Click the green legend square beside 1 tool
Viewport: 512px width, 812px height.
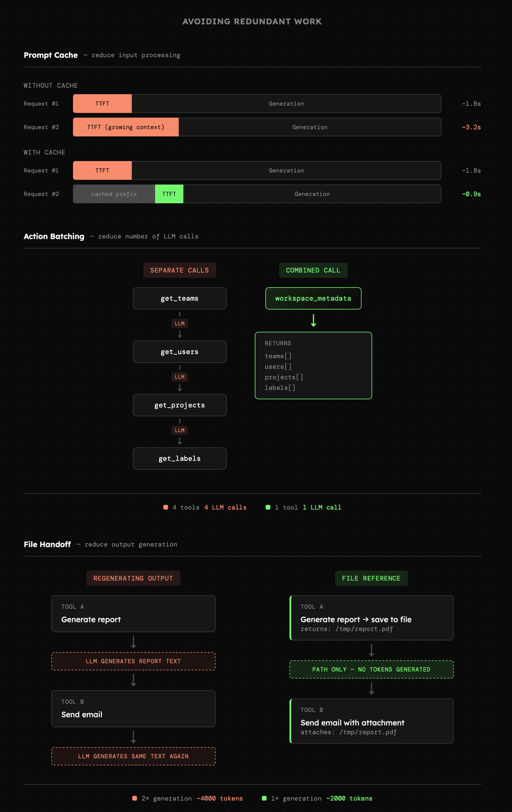coord(268,507)
